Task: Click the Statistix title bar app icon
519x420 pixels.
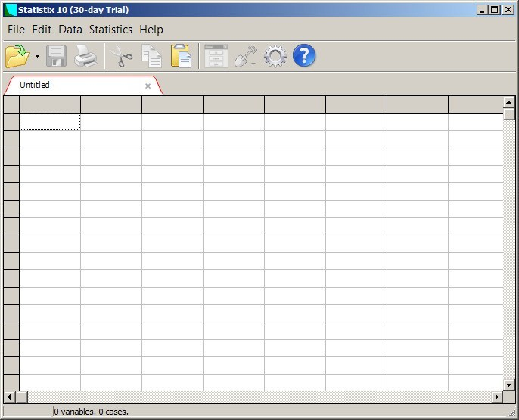Action: point(11,10)
